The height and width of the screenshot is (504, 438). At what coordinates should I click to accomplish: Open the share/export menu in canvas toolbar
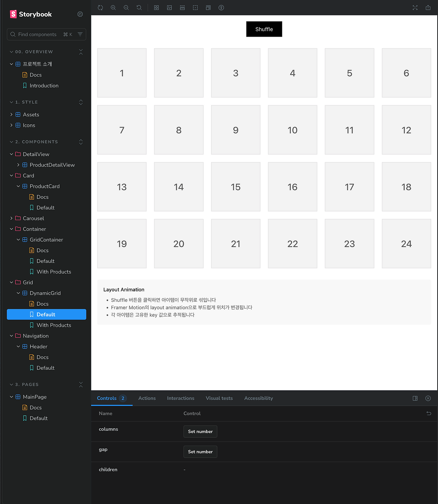click(428, 8)
